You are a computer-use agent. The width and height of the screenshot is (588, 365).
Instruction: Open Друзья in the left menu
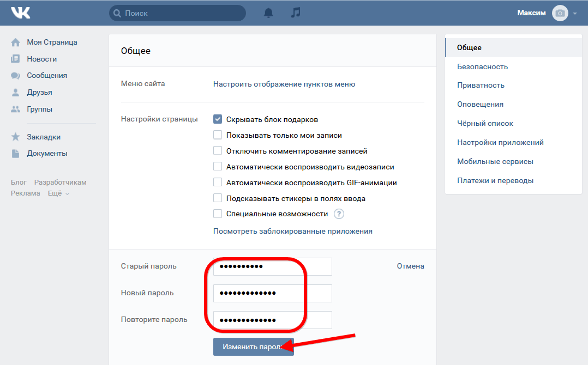[39, 93]
